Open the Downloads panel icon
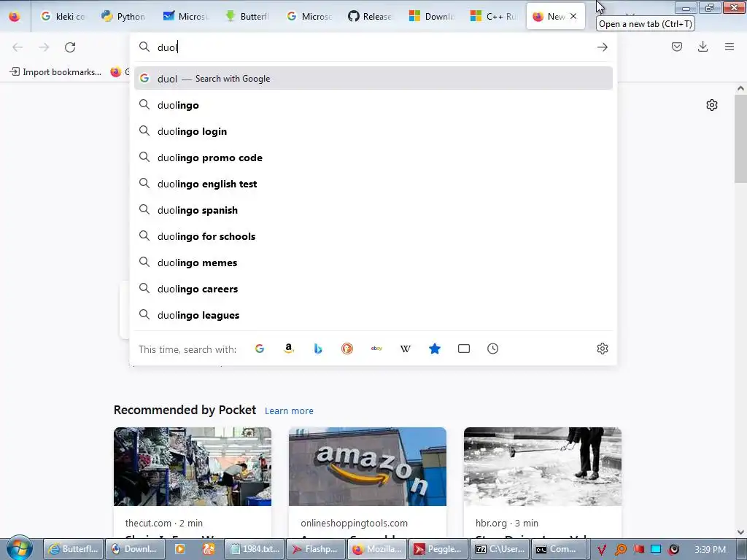Screen dimensions: 747x560 [703, 47]
